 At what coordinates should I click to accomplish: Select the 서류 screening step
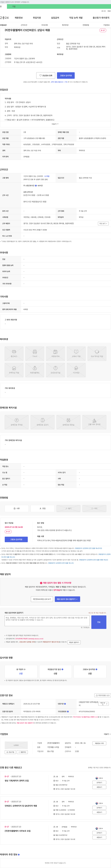17,508
